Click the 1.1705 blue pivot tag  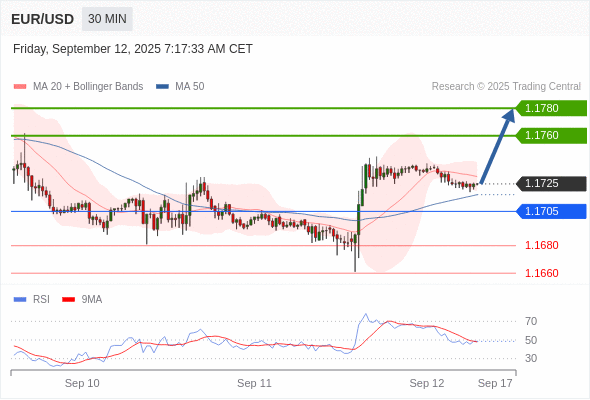click(x=551, y=211)
